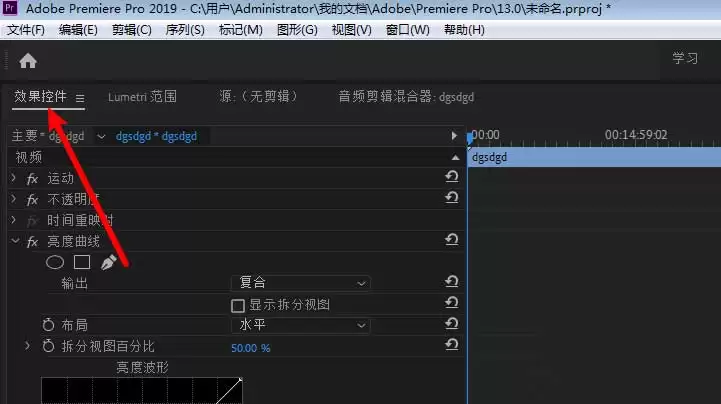Image resolution: width=721 pixels, height=404 pixels.
Task: Click the 学习 workspace button
Action: point(685,58)
